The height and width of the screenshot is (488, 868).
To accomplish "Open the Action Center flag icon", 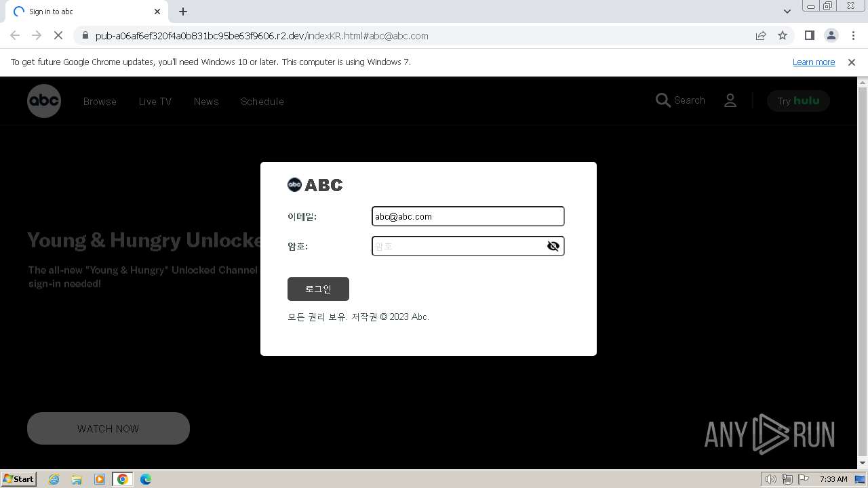I will coord(804,479).
